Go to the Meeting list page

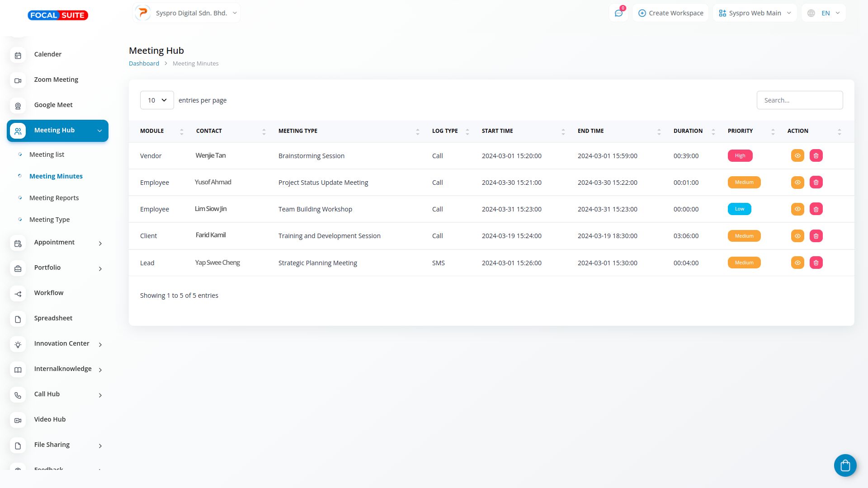[47, 155]
